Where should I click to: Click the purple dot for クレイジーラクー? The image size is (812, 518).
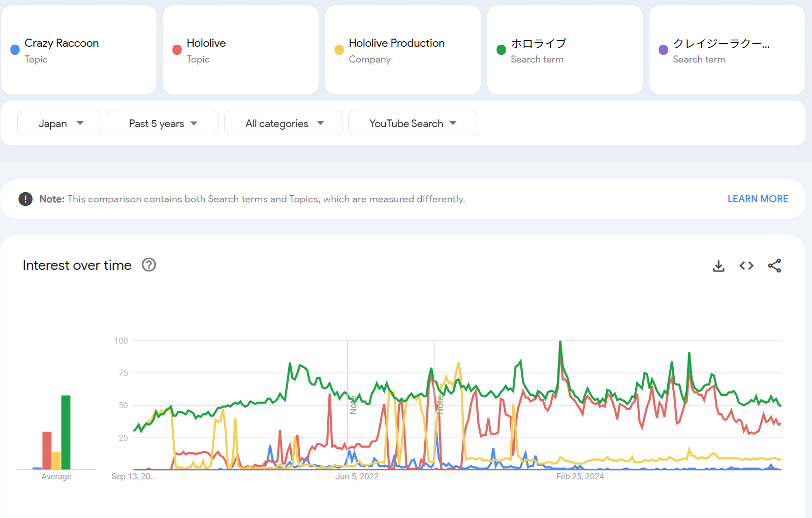(664, 50)
